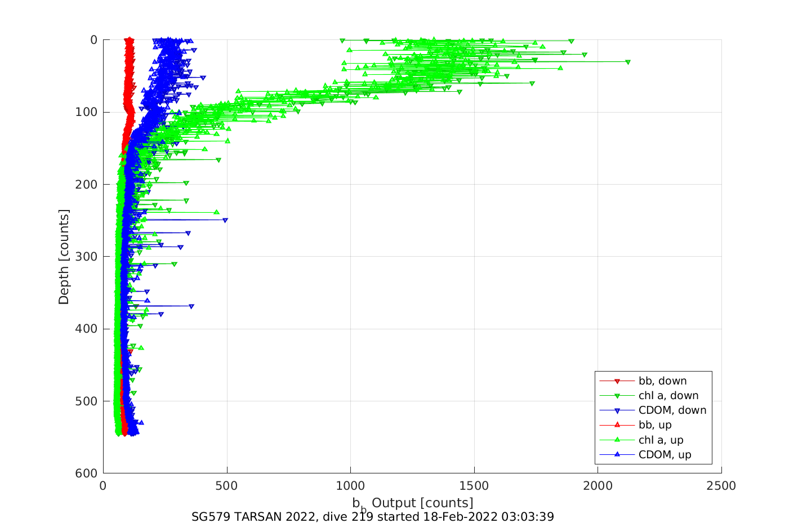Click the blue CDOM spike marker near depth 370
Screen dimensions: 798x532
(x=191, y=306)
